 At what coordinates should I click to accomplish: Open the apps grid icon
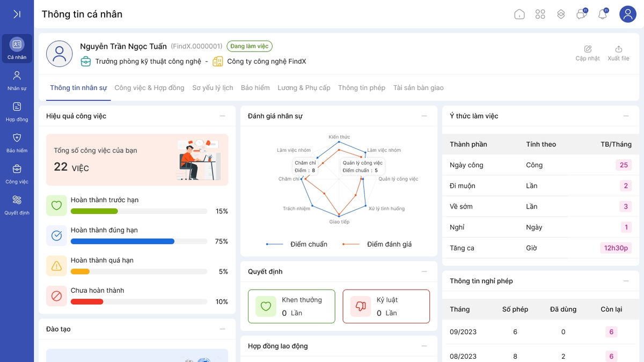point(540,14)
